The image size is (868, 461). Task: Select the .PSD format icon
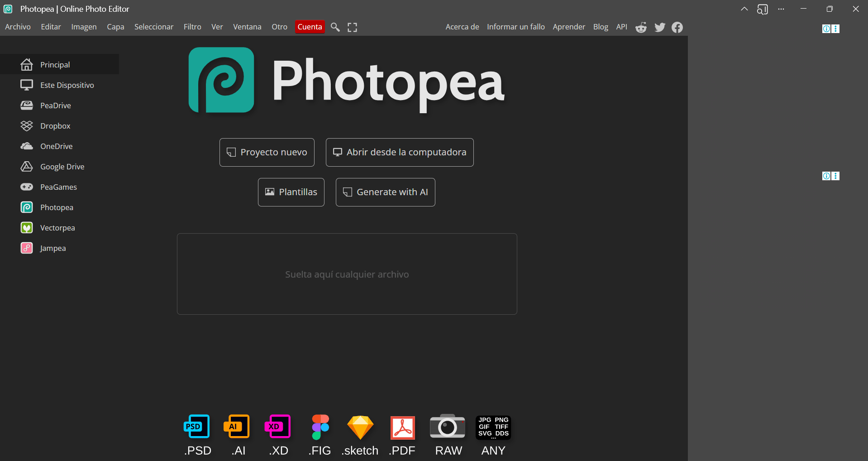click(197, 427)
